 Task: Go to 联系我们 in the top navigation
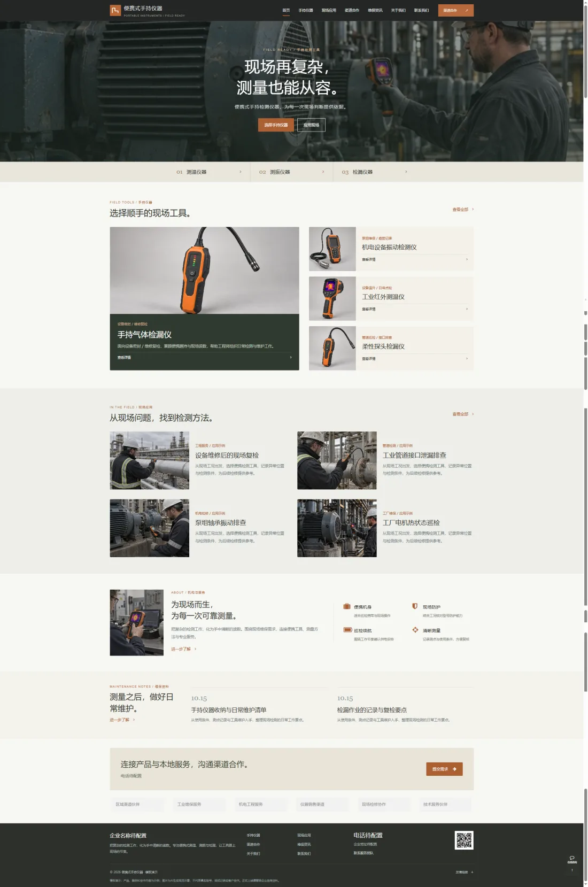pyautogui.click(x=421, y=11)
